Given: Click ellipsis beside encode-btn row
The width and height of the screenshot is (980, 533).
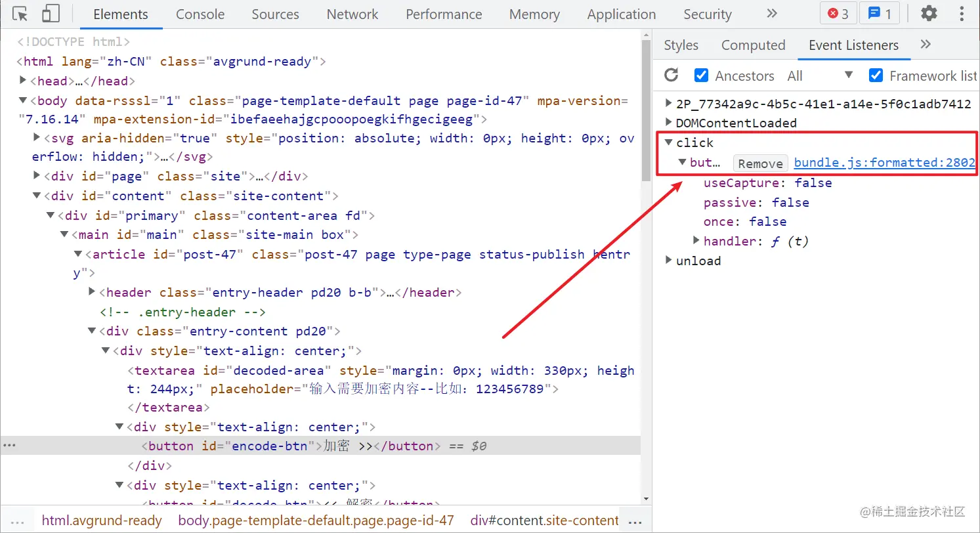Looking at the screenshot, I should pyautogui.click(x=9, y=446).
